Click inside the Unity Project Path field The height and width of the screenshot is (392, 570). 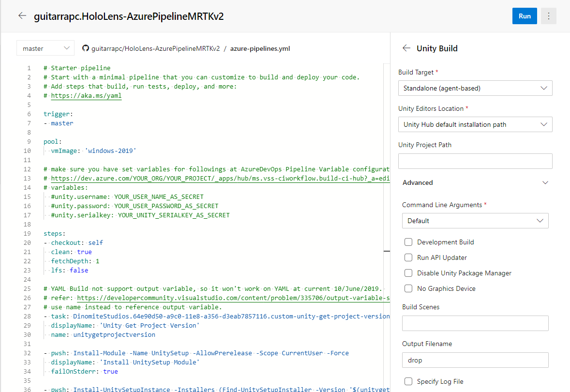tap(475, 161)
